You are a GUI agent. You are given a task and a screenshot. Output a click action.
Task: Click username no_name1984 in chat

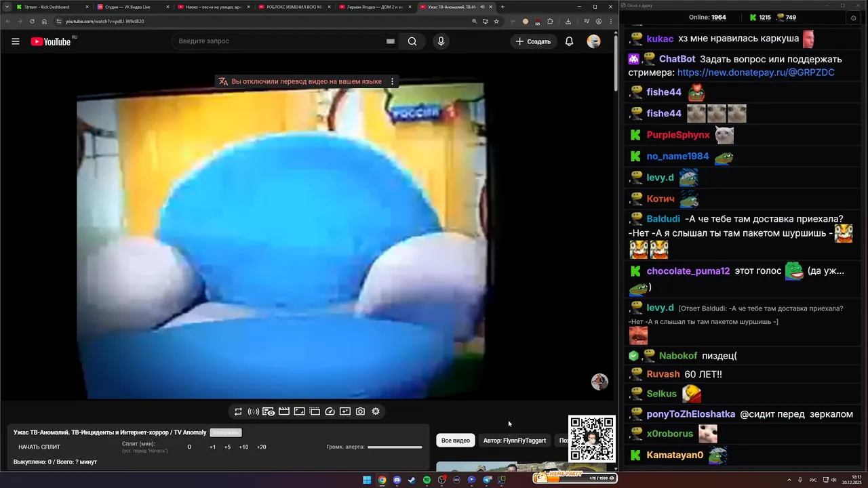677,157
